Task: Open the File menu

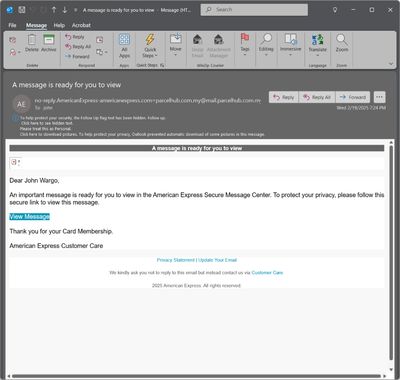Action: pos(12,25)
